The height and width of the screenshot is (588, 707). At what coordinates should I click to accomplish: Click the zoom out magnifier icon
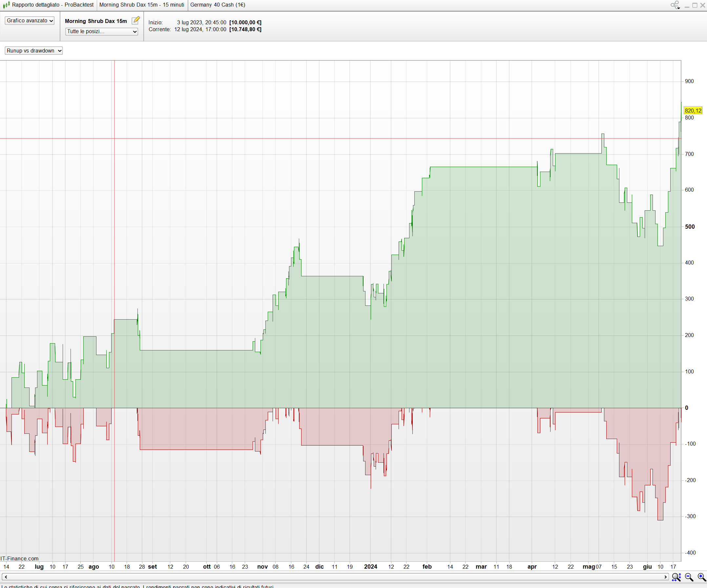point(689,577)
